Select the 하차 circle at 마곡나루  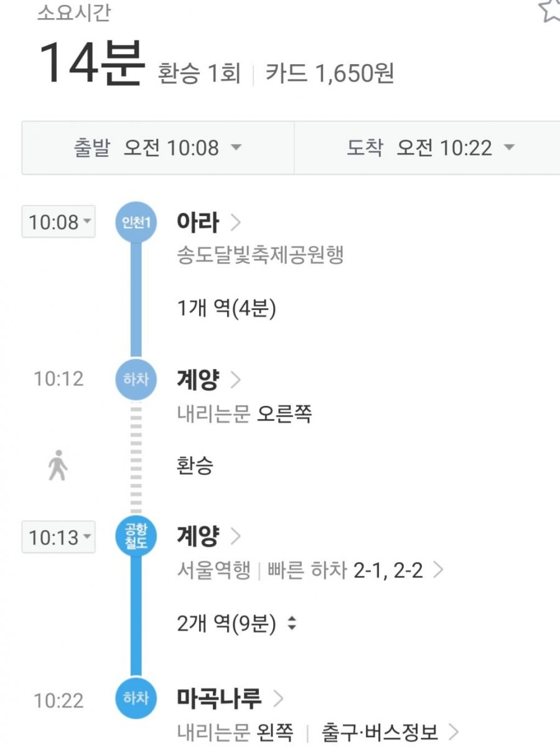[x=136, y=698]
